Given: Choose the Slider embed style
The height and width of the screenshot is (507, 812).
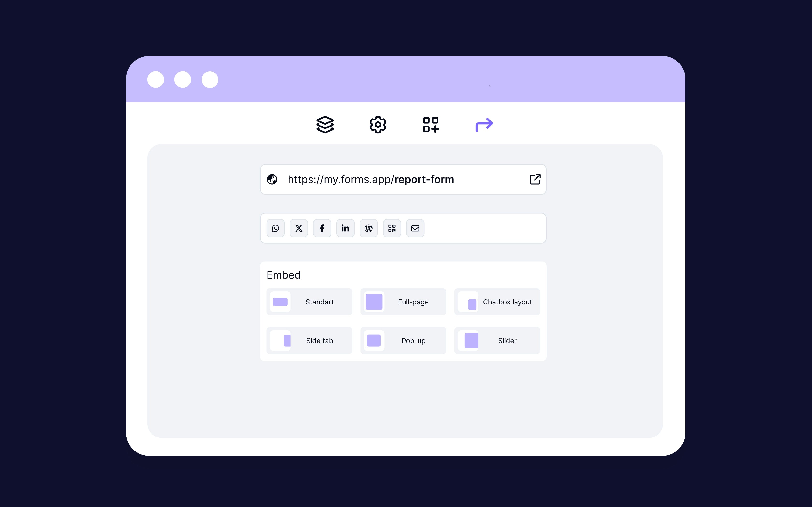Looking at the screenshot, I should tap(497, 340).
